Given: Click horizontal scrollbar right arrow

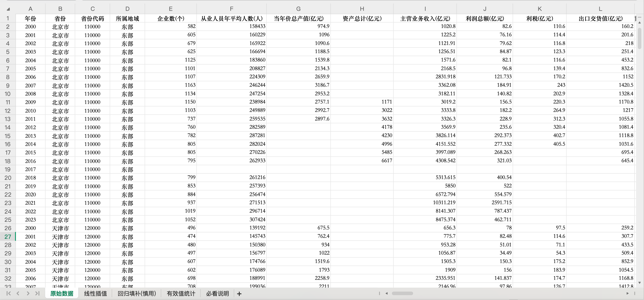Looking at the screenshot, I should [x=627, y=293].
